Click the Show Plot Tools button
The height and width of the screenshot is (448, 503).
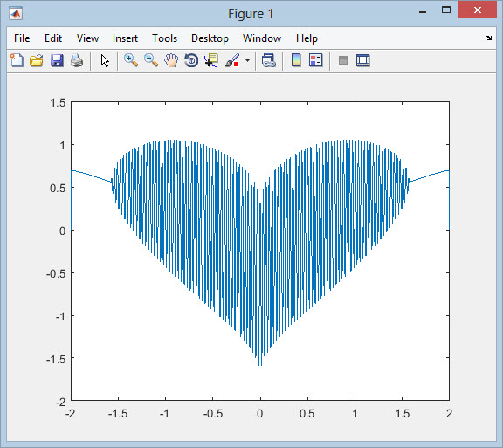coord(362,60)
